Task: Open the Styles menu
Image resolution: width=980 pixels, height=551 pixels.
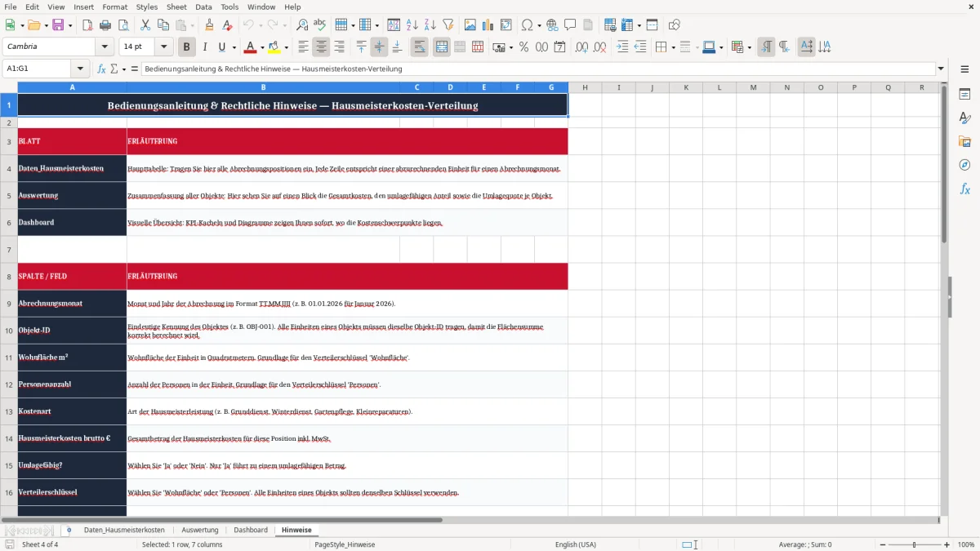Action: point(147,7)
